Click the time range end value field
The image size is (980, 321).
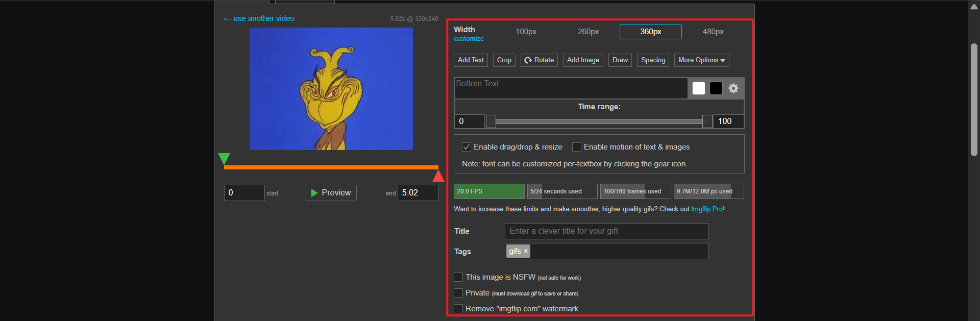point(728,121)
